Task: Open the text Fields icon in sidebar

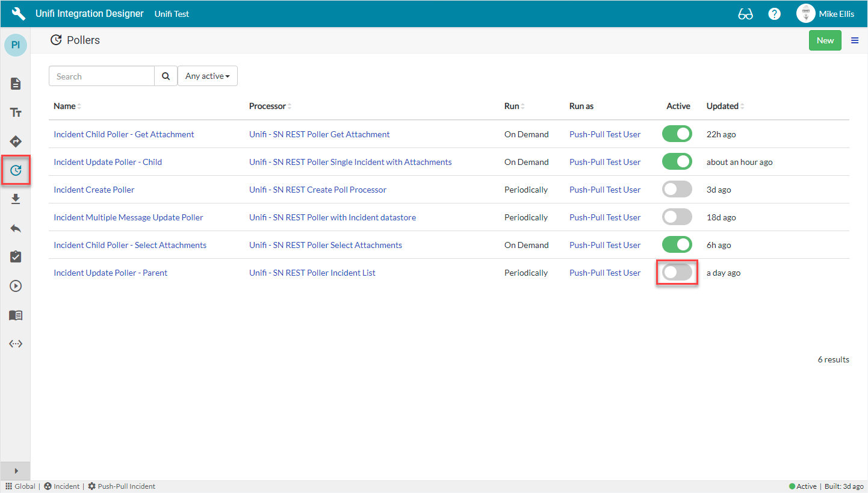Action: 16,113
